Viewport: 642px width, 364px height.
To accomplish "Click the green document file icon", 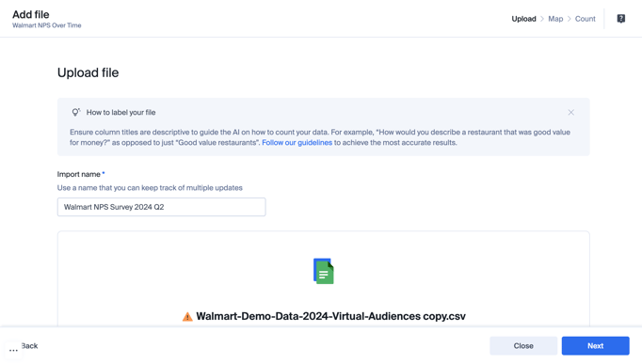I will click(x=324, y=271).
